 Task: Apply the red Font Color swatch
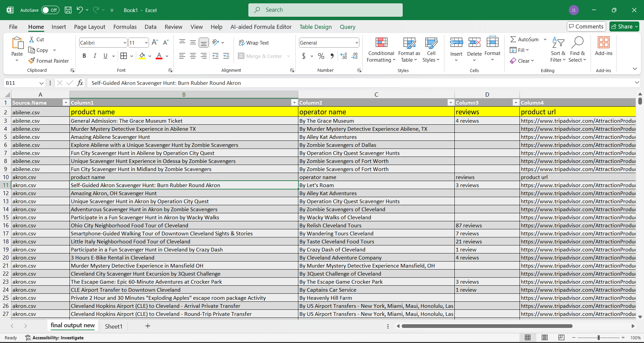pyautogui.click(x=159, y=56)
